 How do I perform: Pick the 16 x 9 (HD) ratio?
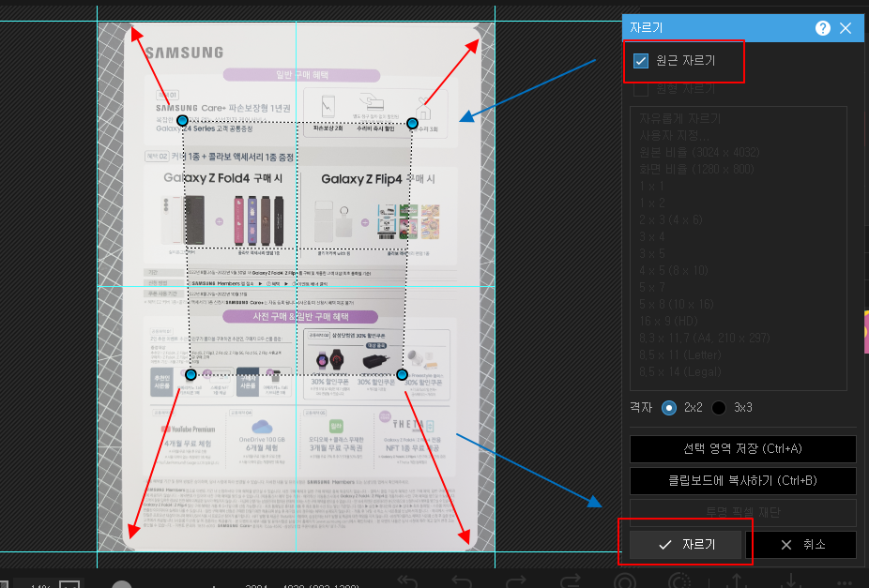pos(668,321)
